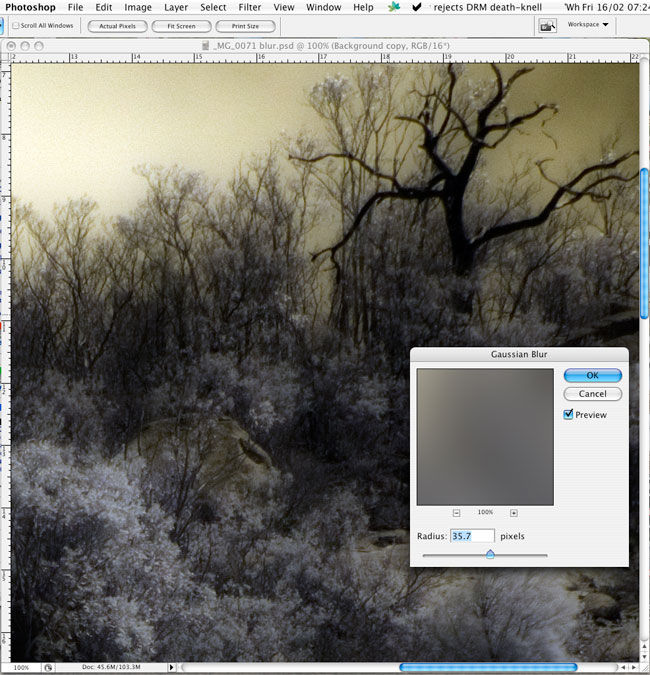
Task: Click the document icon in title bar
Action: [205, 45]
